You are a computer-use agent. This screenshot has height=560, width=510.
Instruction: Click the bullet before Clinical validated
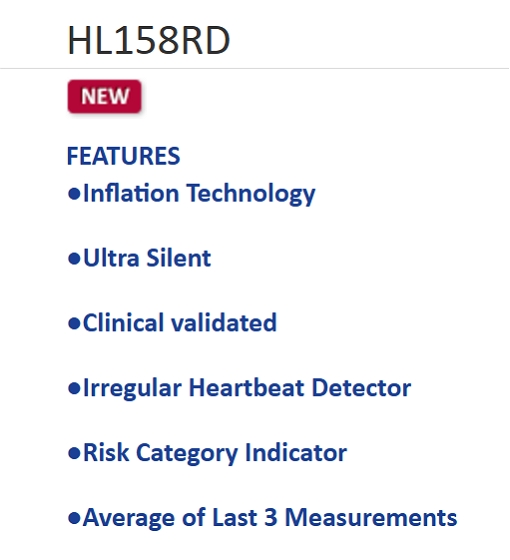74,324
